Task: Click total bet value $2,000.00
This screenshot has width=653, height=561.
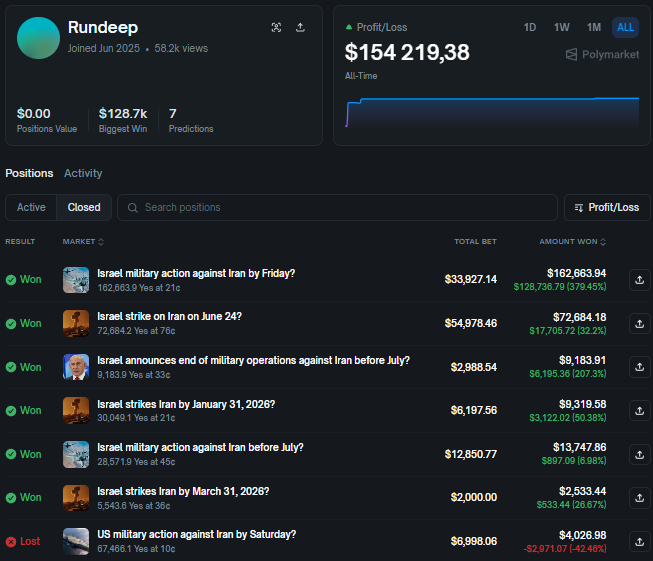Action: (474, 497)
